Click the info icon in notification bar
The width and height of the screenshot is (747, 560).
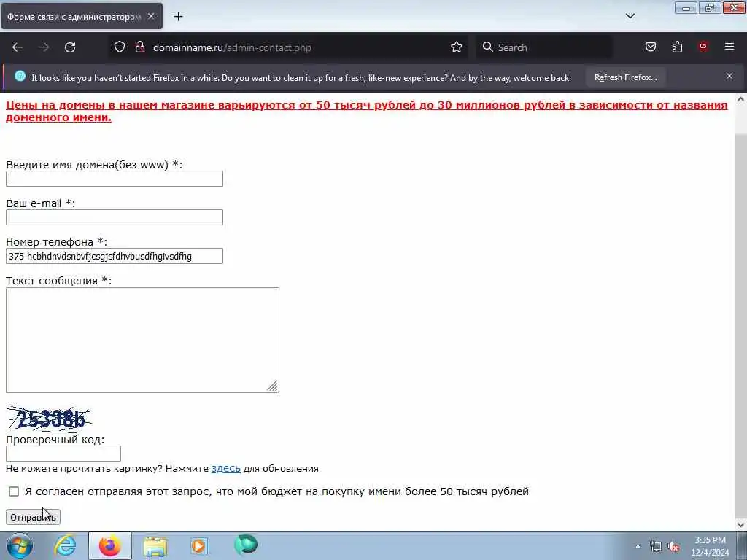point(20,76)
